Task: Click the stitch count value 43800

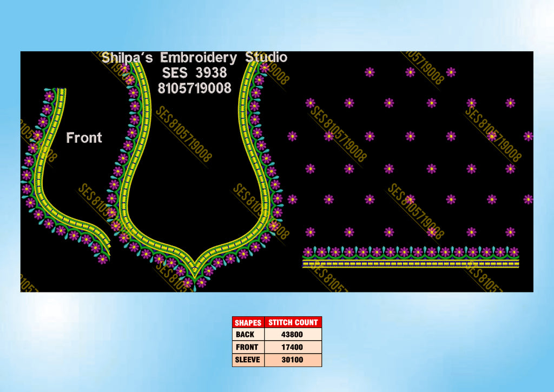Action: tap(292, 335)
